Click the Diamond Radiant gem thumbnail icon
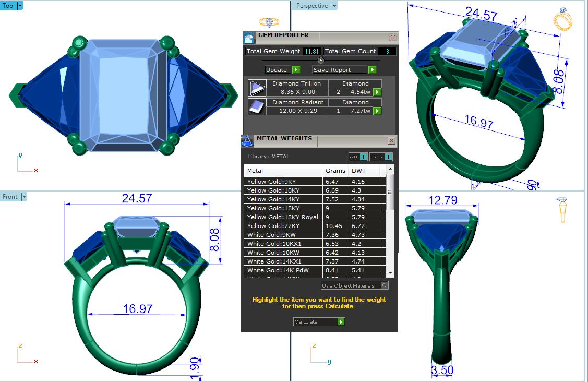 pyautogui.click(x=257, y=106)
